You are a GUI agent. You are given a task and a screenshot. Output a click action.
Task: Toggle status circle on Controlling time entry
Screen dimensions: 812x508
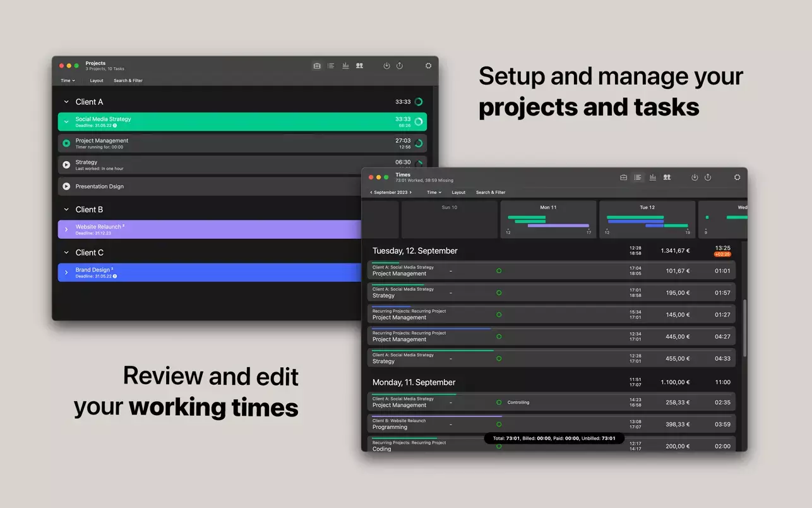point(499,402)
